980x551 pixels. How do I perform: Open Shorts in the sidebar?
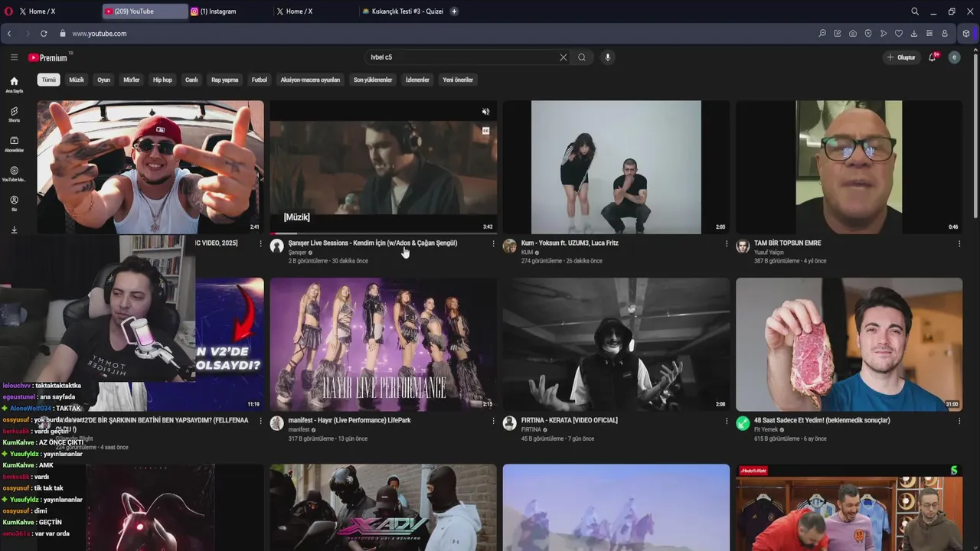[x=14, y=115]
